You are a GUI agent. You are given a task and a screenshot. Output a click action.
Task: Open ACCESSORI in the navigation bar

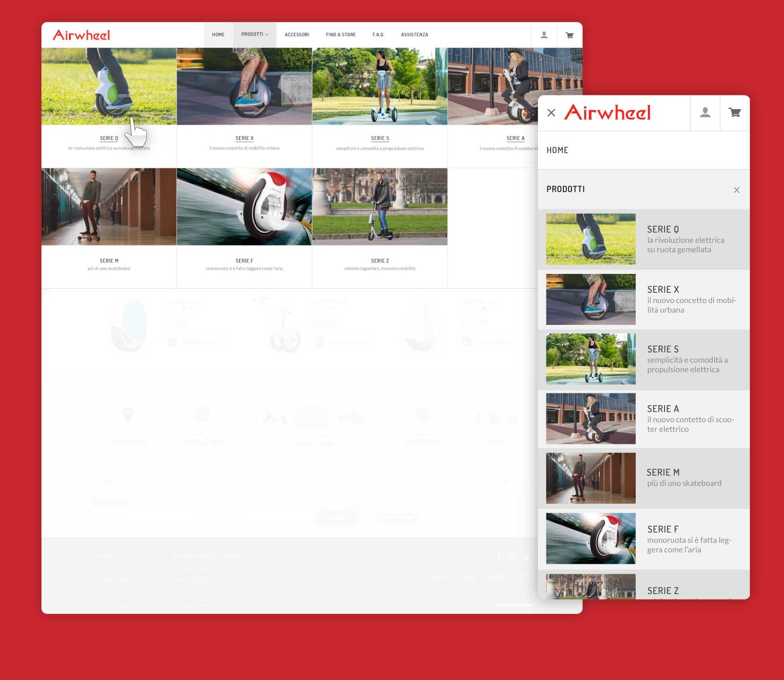tap(297, 34)
